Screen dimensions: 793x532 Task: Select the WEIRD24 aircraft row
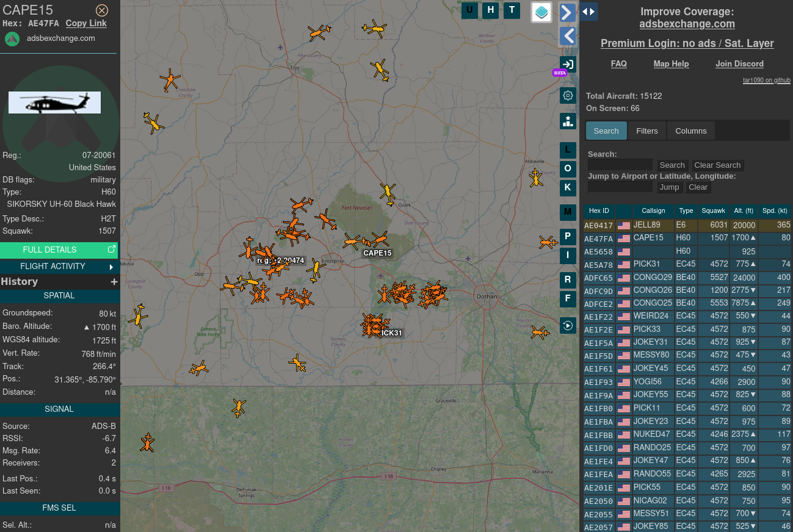tap(687, 317)
